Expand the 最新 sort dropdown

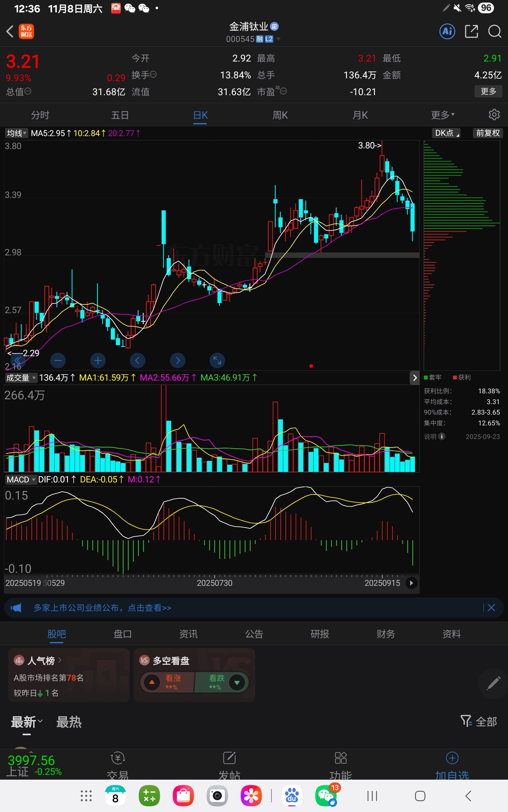[x=27, y=722]
